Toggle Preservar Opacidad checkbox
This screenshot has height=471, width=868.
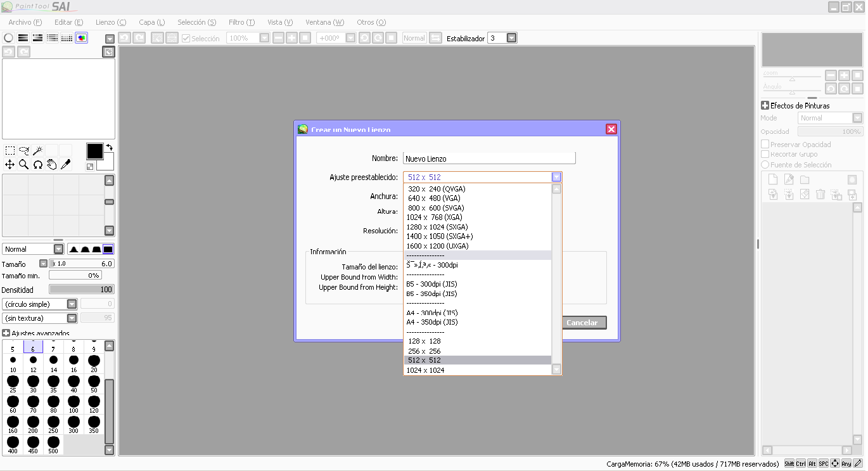(765, 144)
